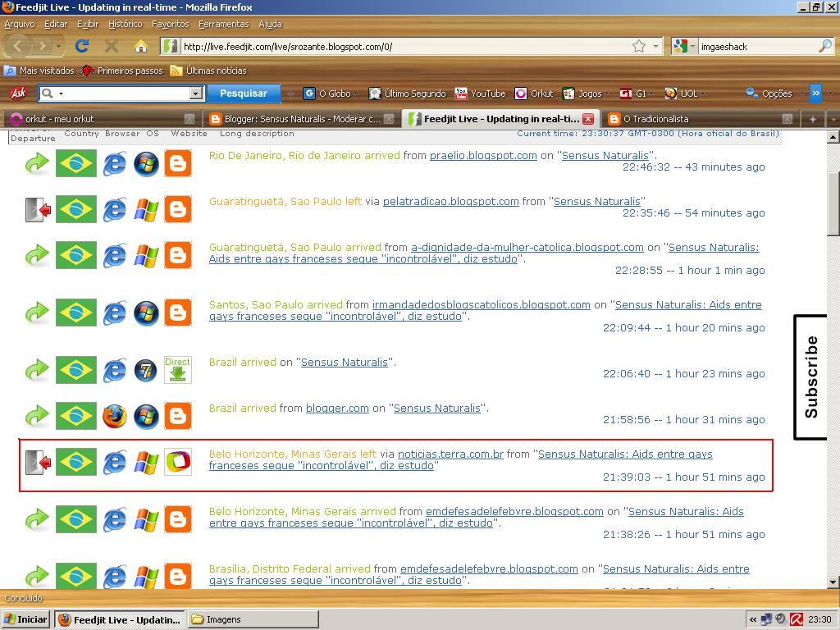The height and width of the screenshot is (630, 840).
Task: Click Windows XP icon in Belo Horizonte arrived row
Action: coord(146,519)
